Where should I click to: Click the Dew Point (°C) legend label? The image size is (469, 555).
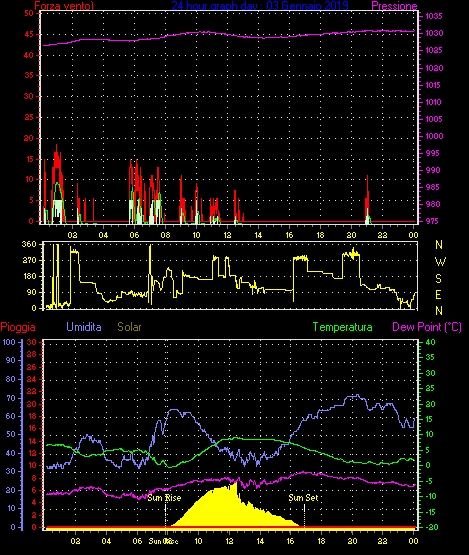(427, 327)
